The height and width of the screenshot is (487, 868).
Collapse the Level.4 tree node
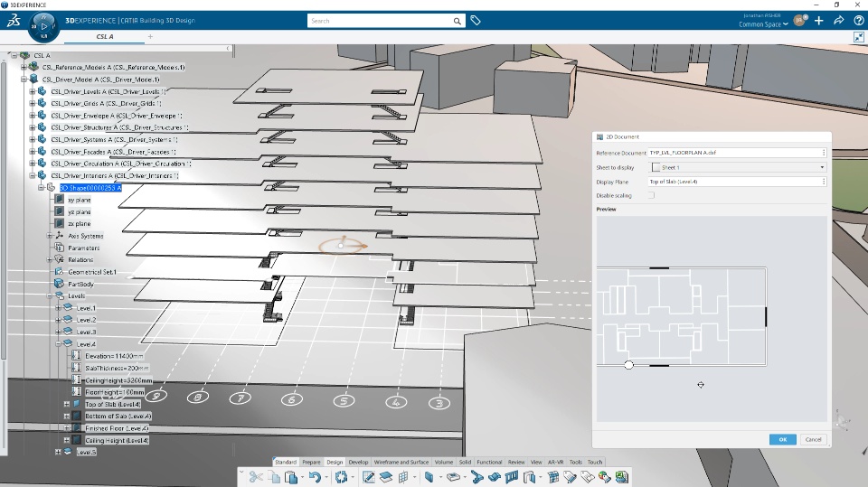tap(58, 343)
